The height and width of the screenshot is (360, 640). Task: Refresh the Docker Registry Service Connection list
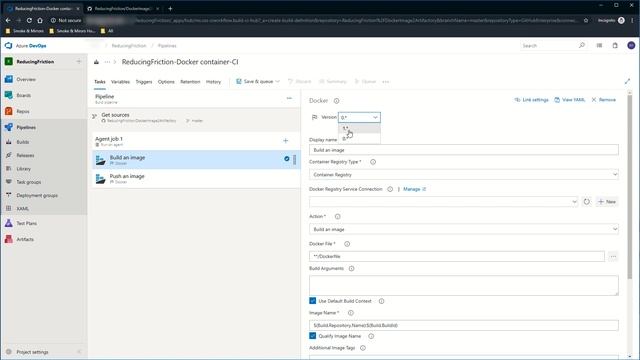tap(587, 202)
